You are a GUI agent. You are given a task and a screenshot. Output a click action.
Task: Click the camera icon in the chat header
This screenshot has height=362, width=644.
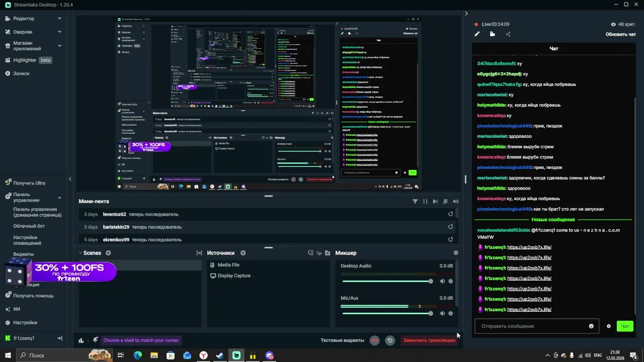coord(492,34)
